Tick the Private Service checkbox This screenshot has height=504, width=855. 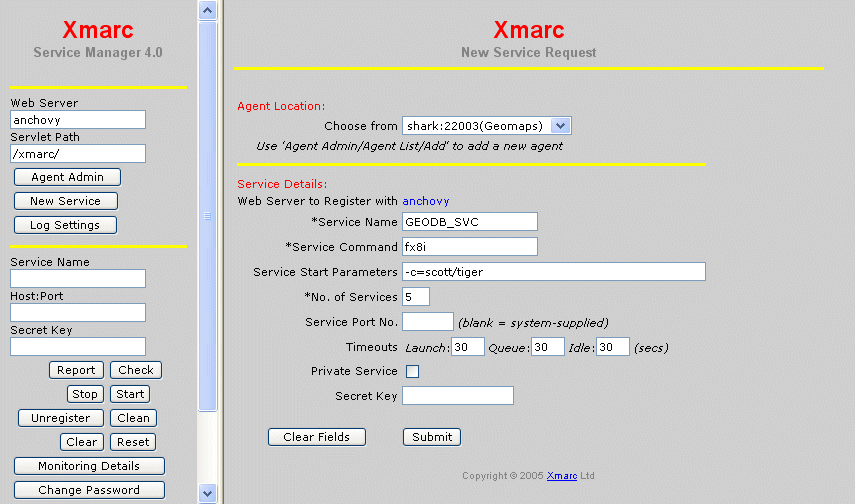(x=412, y=371)
